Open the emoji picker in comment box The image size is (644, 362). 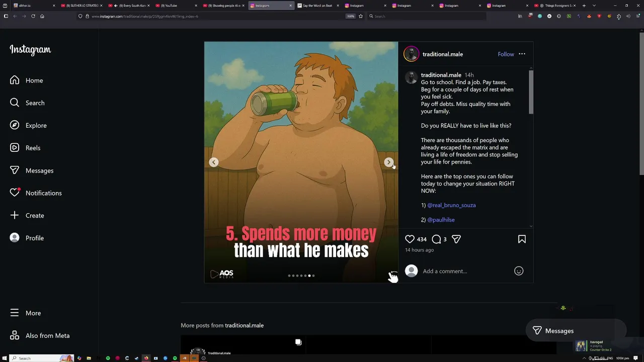[519, 271]
